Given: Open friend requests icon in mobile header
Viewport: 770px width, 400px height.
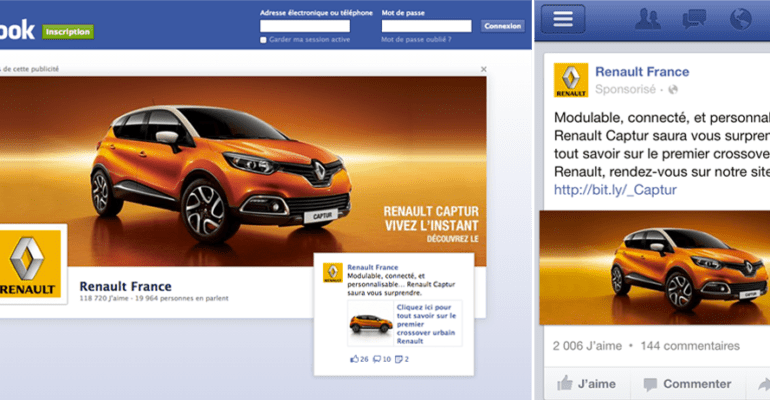Looking at the screenshot, I should point(647,19).
